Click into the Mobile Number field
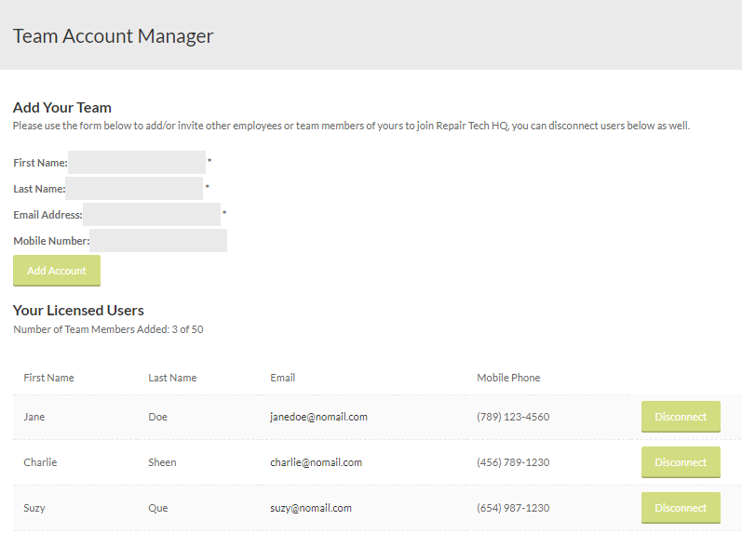 (x=158, y=240)
